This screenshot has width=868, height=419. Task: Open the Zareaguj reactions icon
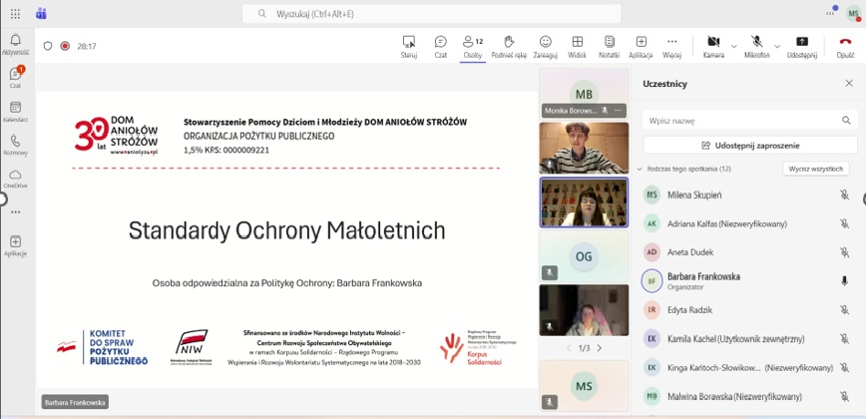(545, 42)
